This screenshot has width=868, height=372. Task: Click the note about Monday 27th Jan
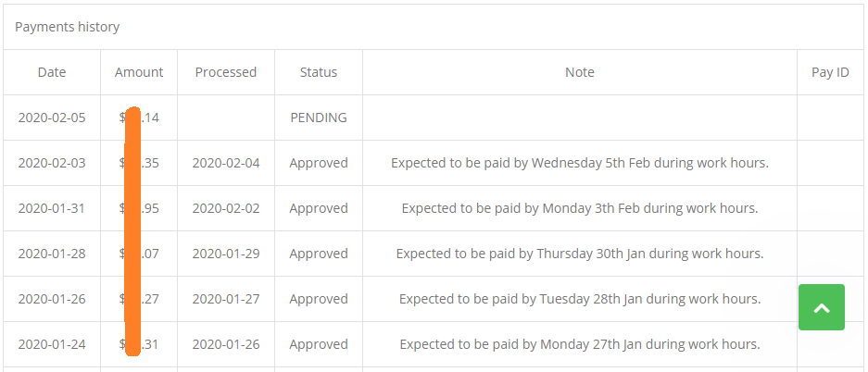(580, 344)
